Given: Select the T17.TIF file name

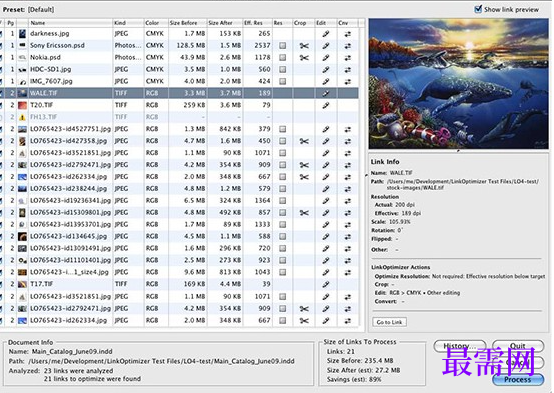Looking at the screenshot, I should click(x=42, y=284).
